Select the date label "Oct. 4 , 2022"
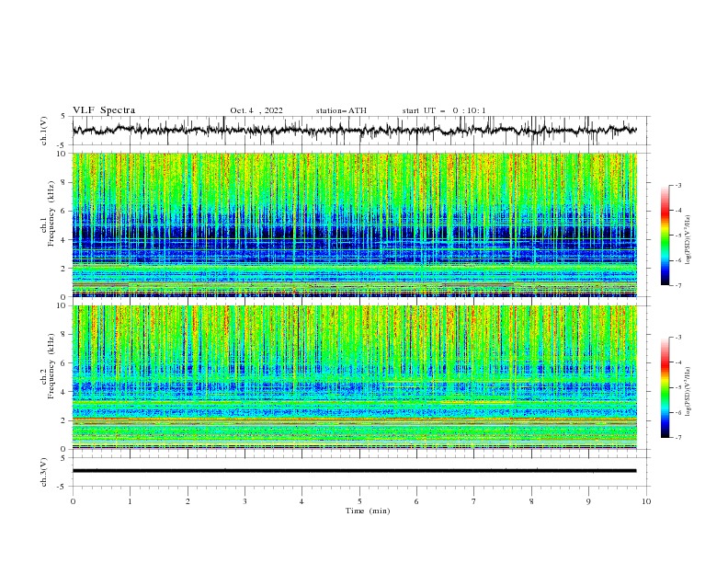728x563 pixels. click(256, 110)
